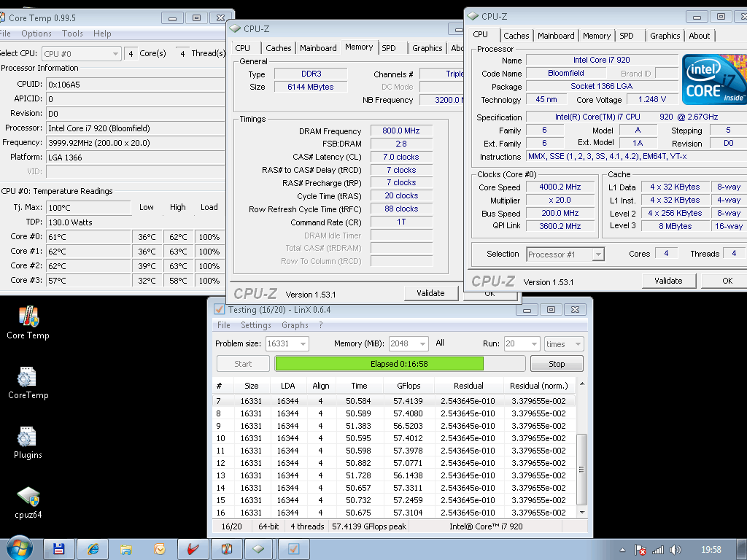The image size is (747, 560).
Task: Open Core Temp Options menu
Action: click(36, 34)
